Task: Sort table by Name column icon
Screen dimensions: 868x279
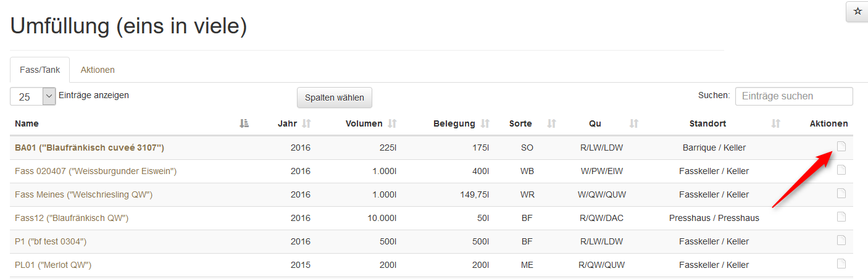Action: 244,123
